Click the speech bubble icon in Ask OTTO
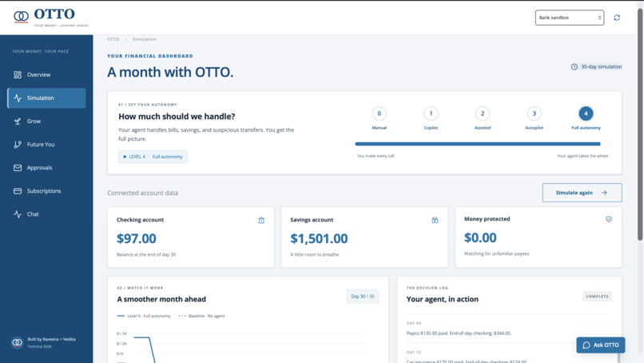The image size is (644, 363). click(586, 345)
